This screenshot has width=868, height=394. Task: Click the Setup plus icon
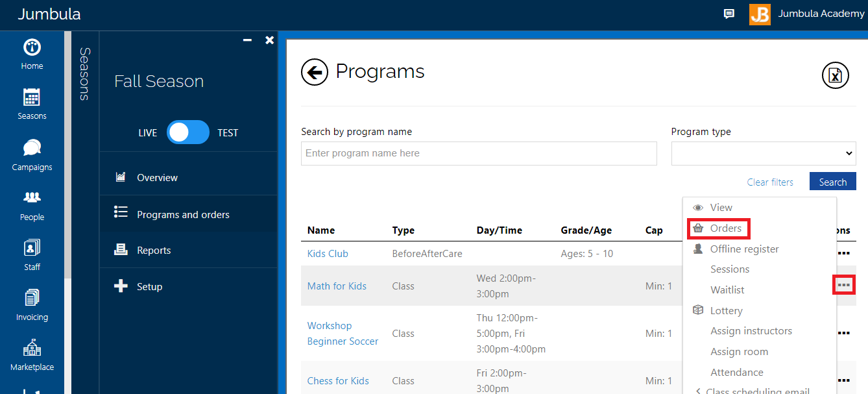pos(121,286)
